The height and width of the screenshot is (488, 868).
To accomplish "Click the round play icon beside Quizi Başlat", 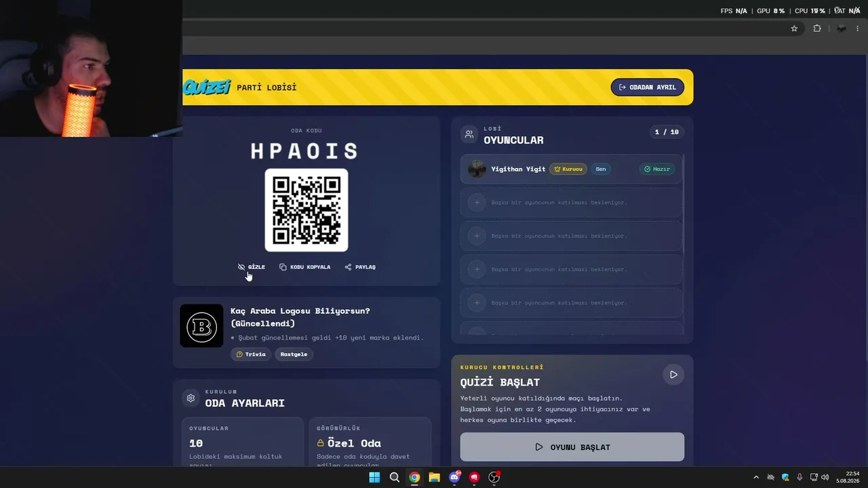I will [673, 375].
